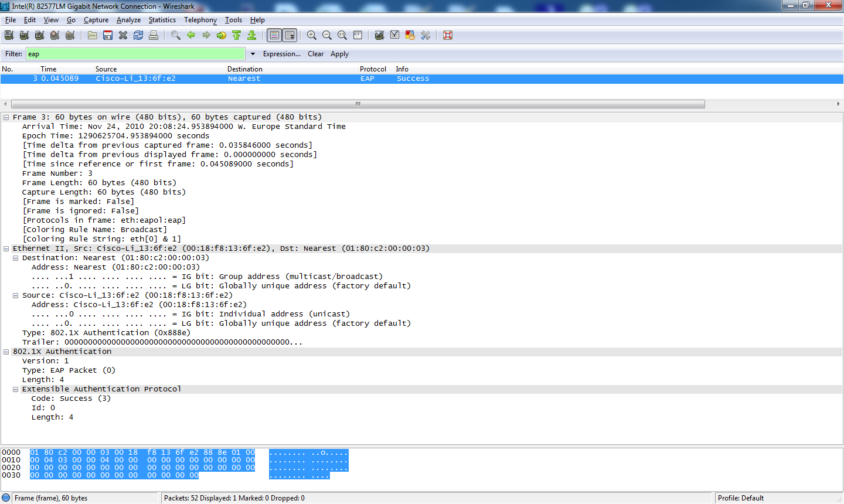Viewport: 844px width, 504px height.
Task: Open a capture file folder icon
Action: (93, 35)
